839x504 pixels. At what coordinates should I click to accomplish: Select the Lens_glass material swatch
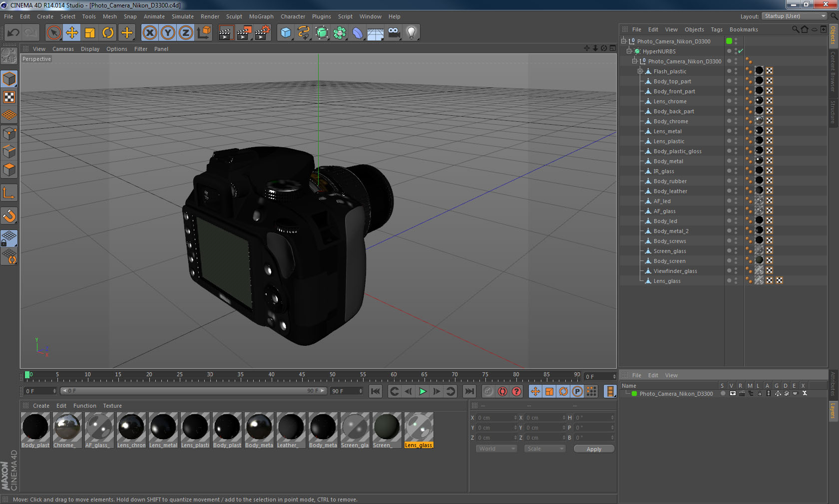(419, 430)
